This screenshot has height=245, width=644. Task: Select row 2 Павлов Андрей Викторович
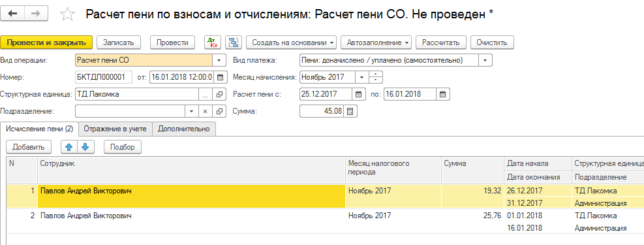click(191, 221)
